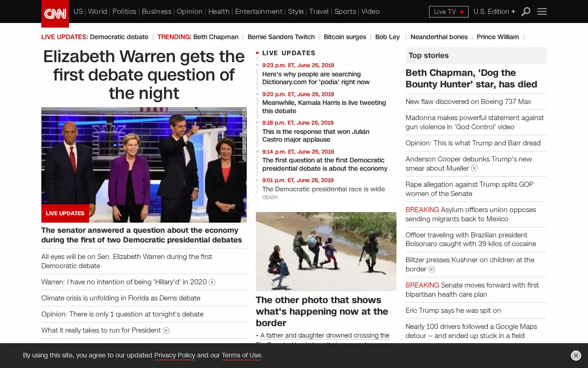Open the Terms of Use link
Screen dimensions: 588x368
241,355
